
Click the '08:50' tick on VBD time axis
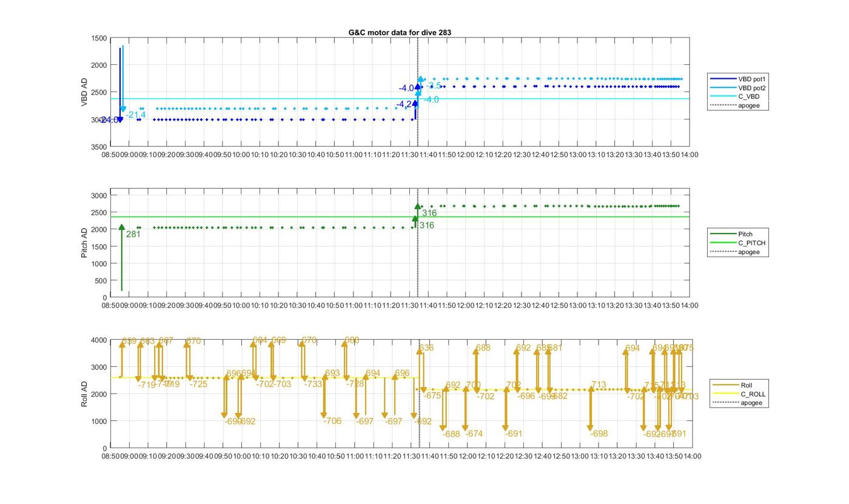pos(110,155)
